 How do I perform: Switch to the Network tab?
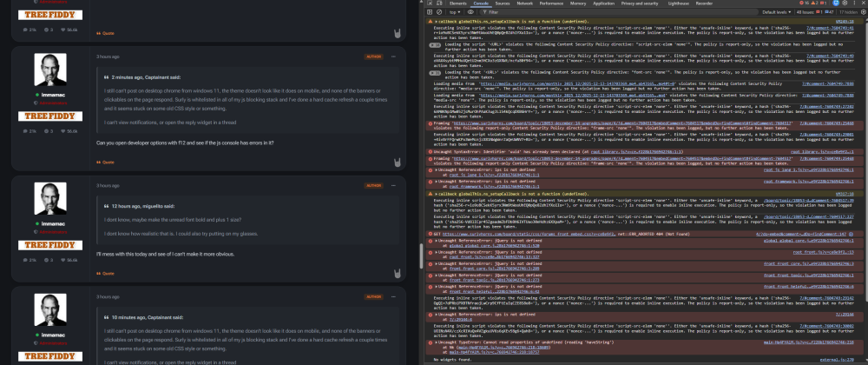click(x=525, y=3)
